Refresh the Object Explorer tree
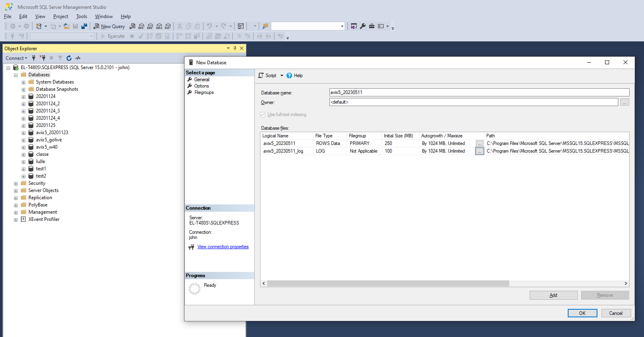The height and width of the screenshot is (337, 644). [x=69, y=58]
